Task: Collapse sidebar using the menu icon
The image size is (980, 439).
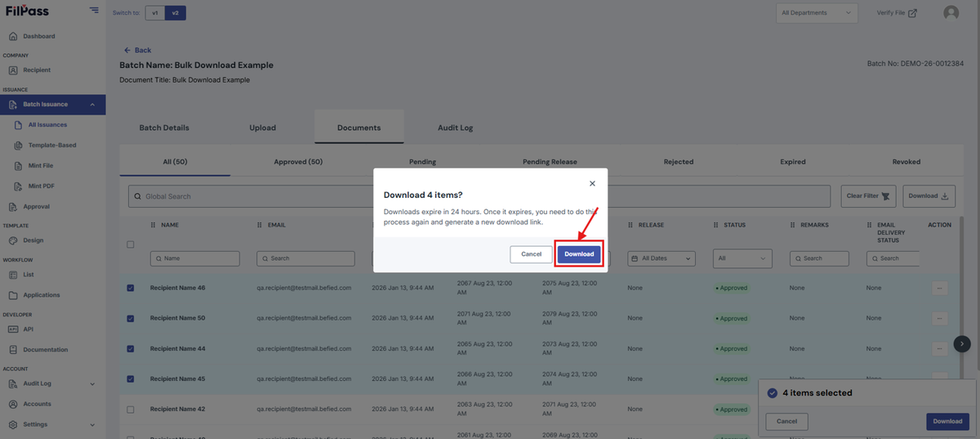Action: [x=95, y=11]
